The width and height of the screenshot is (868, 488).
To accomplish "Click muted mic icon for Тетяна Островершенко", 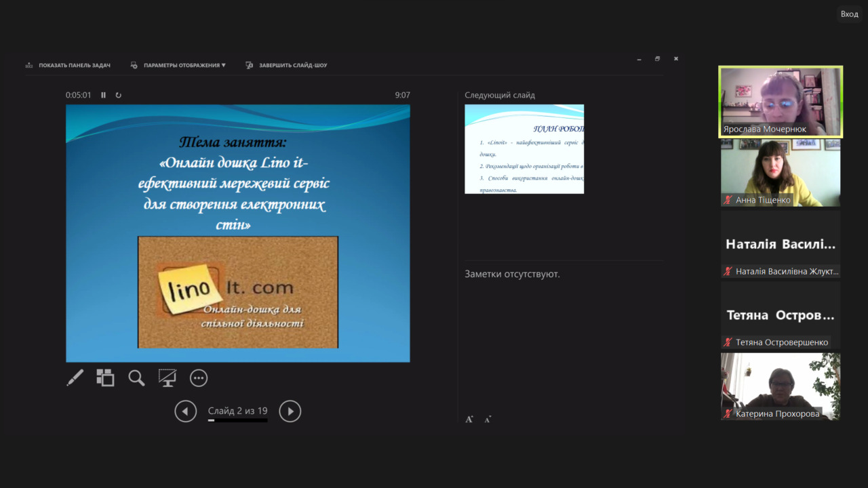I will pos(728,342).
